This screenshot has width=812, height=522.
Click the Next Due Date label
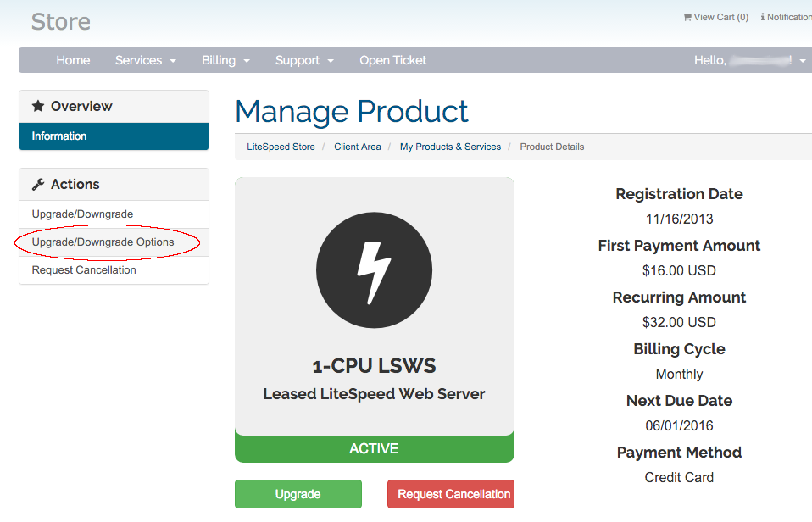click(680, 401)
